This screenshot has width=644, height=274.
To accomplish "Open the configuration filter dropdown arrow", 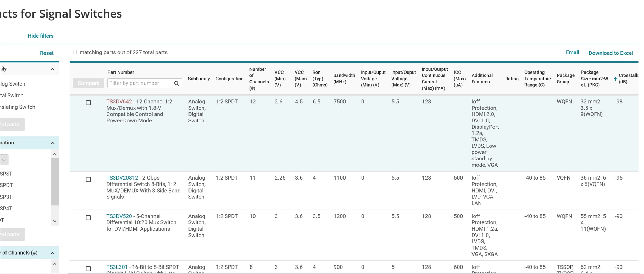I will (4, 160).
